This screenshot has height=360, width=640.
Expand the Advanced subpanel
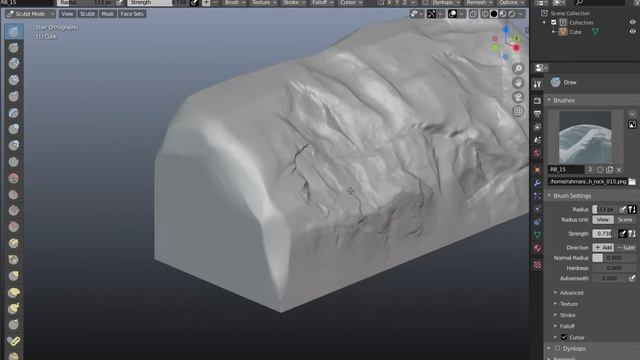coord(571,293)
